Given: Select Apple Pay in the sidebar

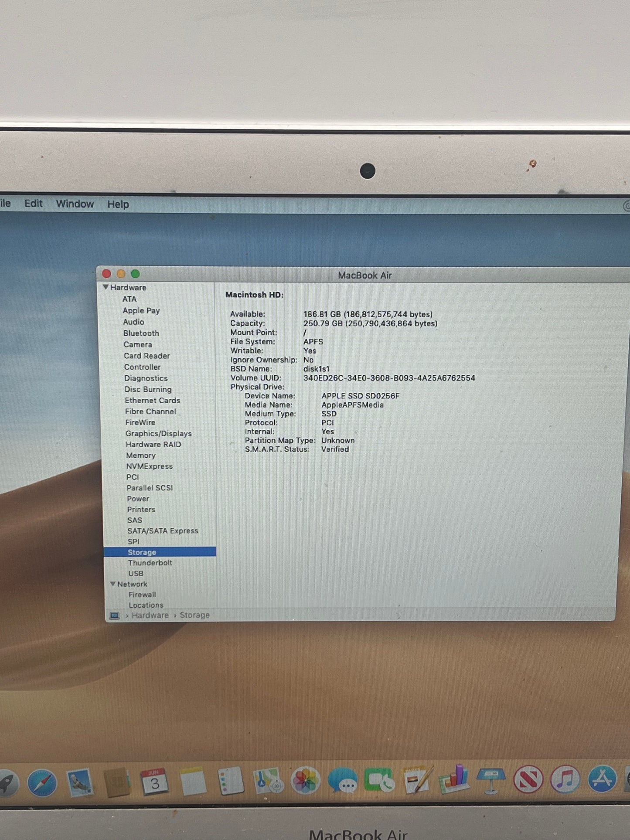Looking at the screenshot, I should [141, 310].
